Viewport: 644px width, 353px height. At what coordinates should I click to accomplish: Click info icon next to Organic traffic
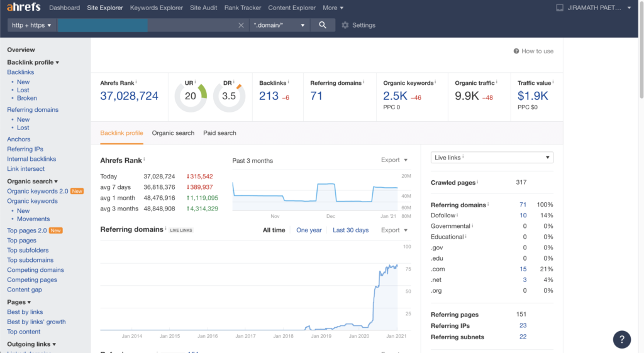pyautogui.click(x=497, y=82)
